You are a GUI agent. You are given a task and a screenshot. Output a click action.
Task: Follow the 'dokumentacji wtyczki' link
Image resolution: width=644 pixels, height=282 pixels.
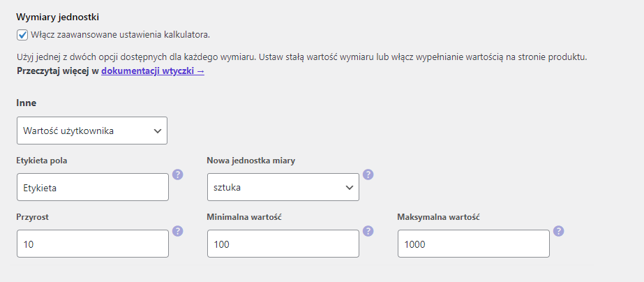click(x=153, y=71)
